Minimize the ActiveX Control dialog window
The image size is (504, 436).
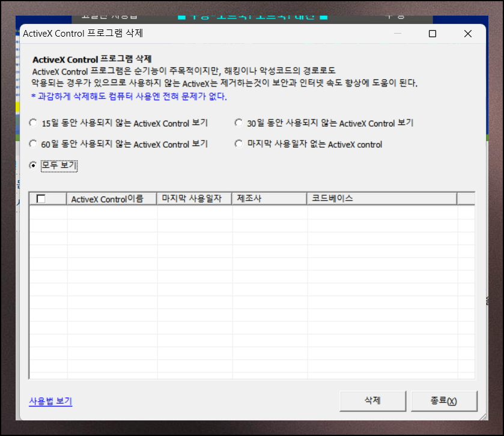tap(398, 34)
